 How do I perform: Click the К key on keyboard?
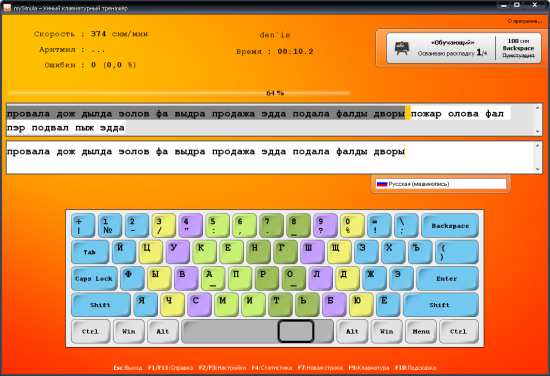point(204,252)
